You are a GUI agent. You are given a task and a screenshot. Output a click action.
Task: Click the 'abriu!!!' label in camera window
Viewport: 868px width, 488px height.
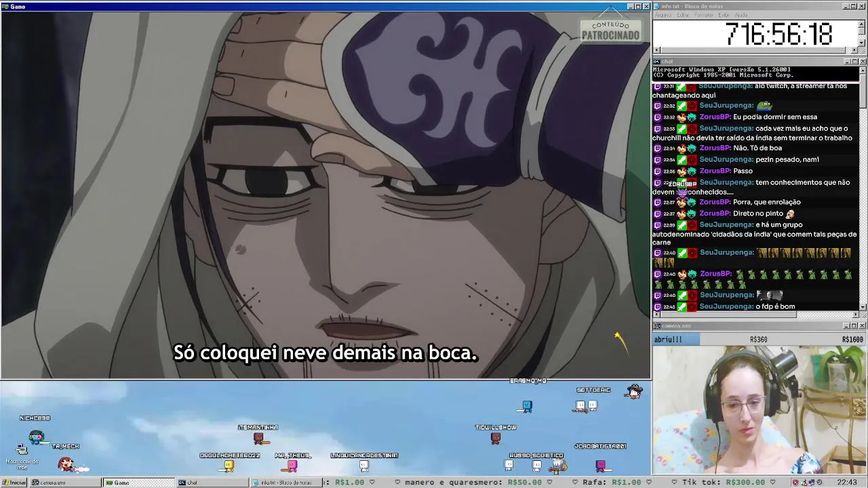click(x=668, y=340)
